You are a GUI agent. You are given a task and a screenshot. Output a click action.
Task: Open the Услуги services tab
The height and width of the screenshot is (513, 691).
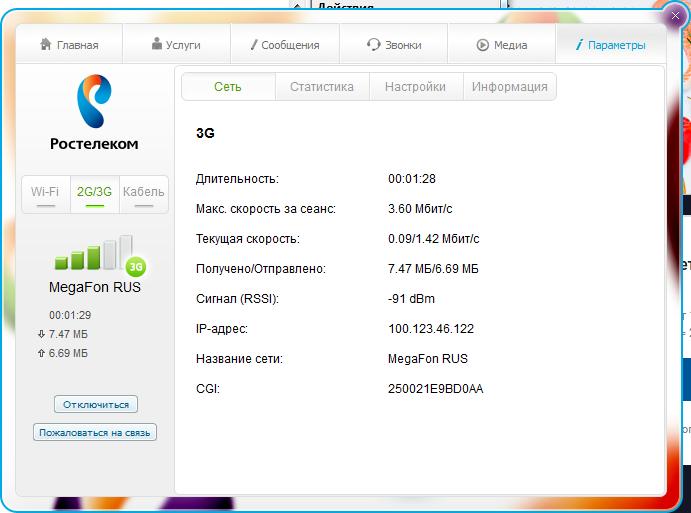pos(177,45)
